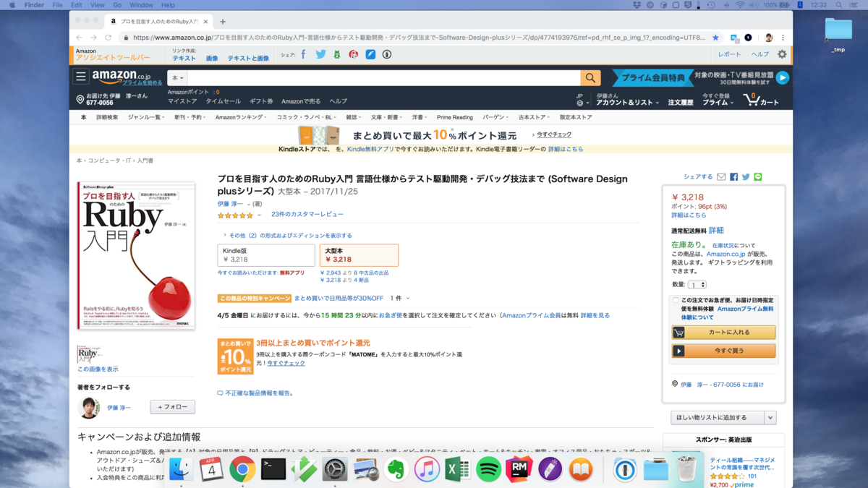Share product on Facebook near price box
This screenshot has width=868, height=488.
click(x=733, y=177)
